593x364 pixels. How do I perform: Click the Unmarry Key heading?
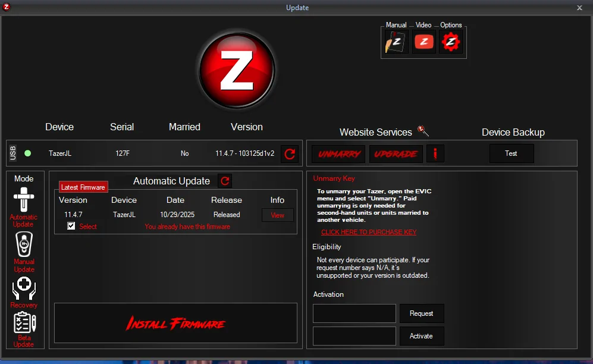click(x=334, y=178)
